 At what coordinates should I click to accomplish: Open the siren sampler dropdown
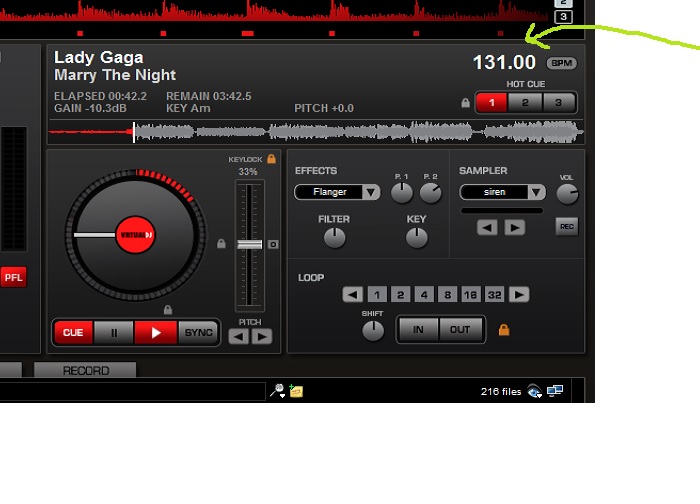point(536,192)
